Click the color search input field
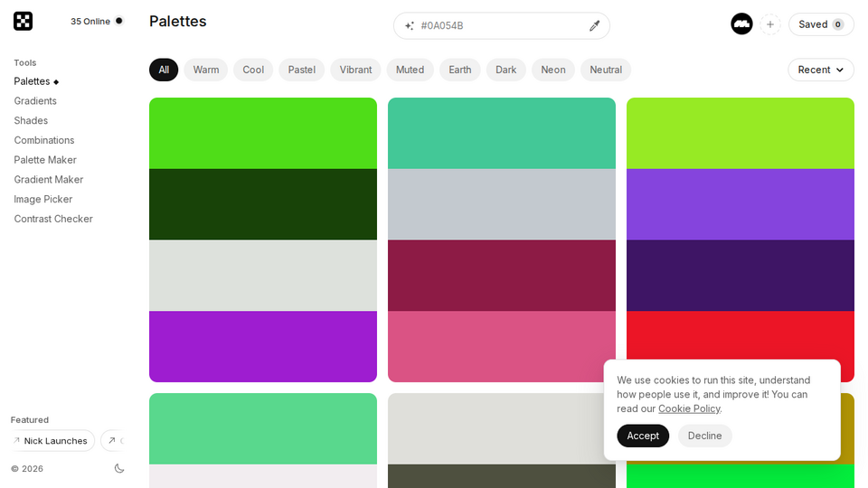Viewport: 868px width, 488px height. (x=502, y=25)
